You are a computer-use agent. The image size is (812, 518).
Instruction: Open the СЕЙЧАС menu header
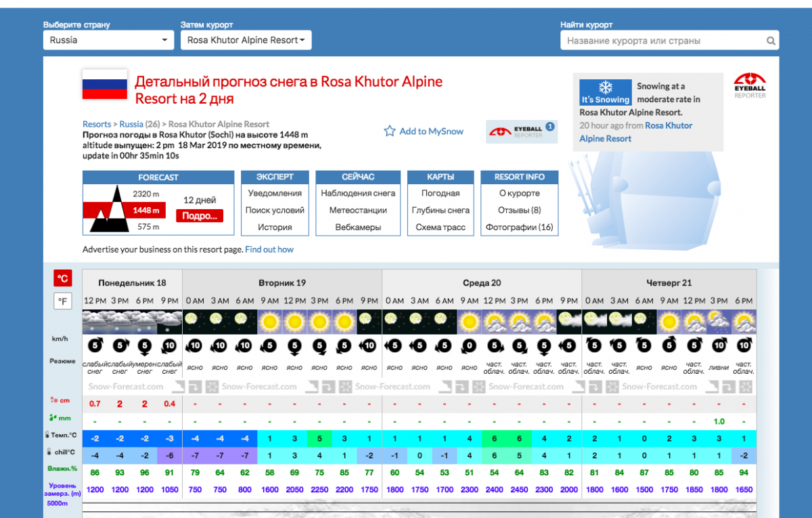pyautogui.click(x=358, y=177)
